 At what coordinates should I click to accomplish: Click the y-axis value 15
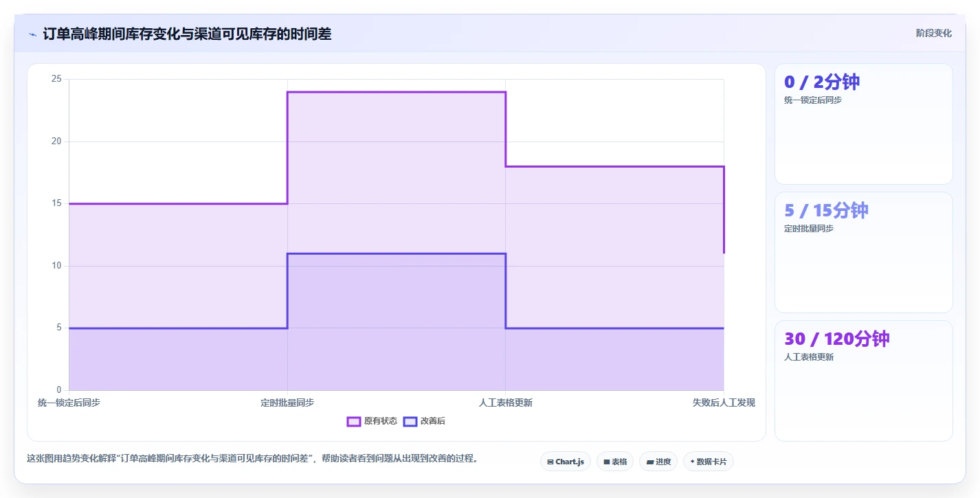(x=56, y=203)
